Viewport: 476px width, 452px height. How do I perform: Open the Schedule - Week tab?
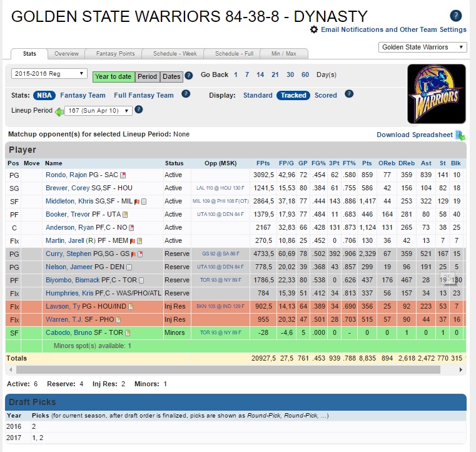pos(175,54)
